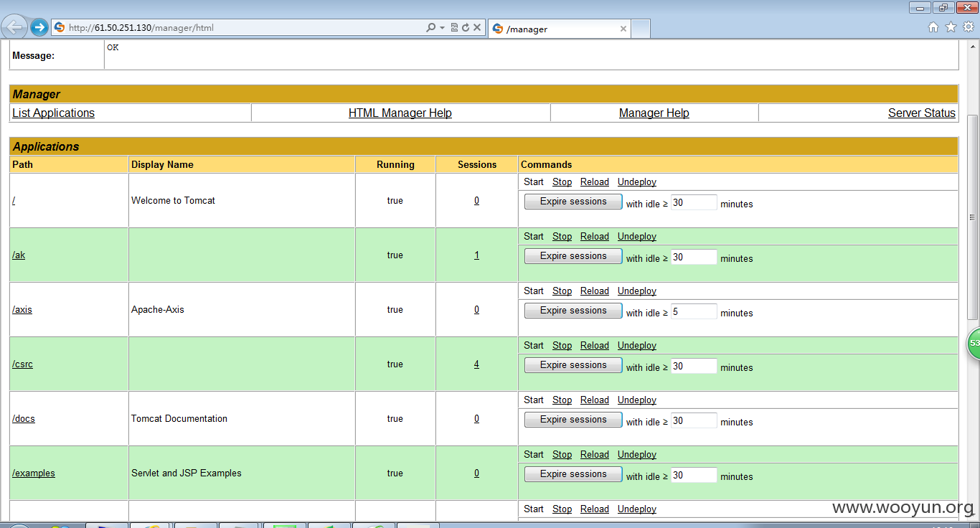
Task: Open Server Status link
Action: point(922,113)
